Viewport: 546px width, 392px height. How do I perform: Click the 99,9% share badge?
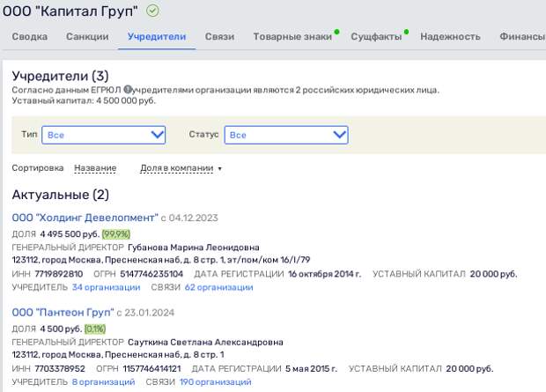coord(116,233)
